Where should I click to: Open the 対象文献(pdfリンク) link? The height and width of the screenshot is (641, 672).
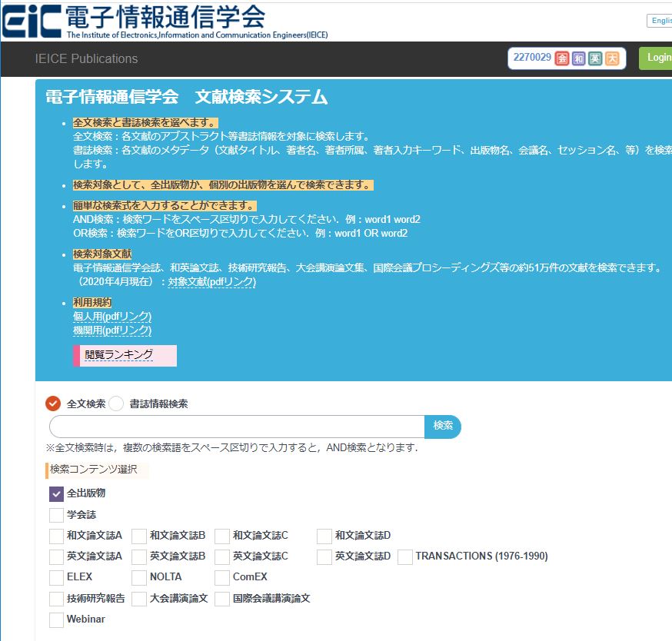(211, 281)
